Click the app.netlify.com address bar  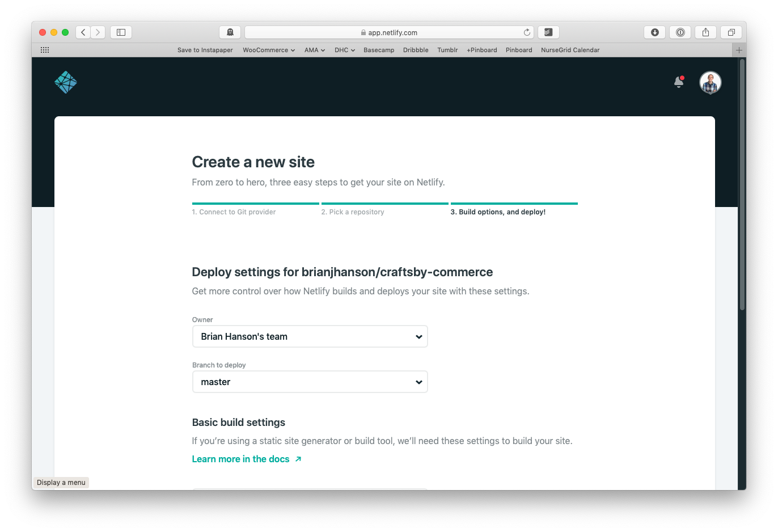coord(389,32)
